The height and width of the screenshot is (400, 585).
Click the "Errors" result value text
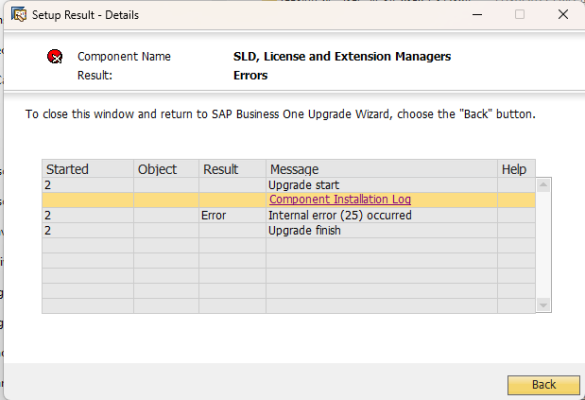click(x=250, y=76)
